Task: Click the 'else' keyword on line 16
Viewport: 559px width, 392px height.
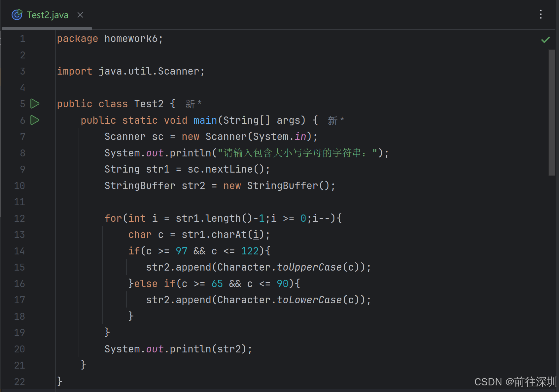Action: 146,284
